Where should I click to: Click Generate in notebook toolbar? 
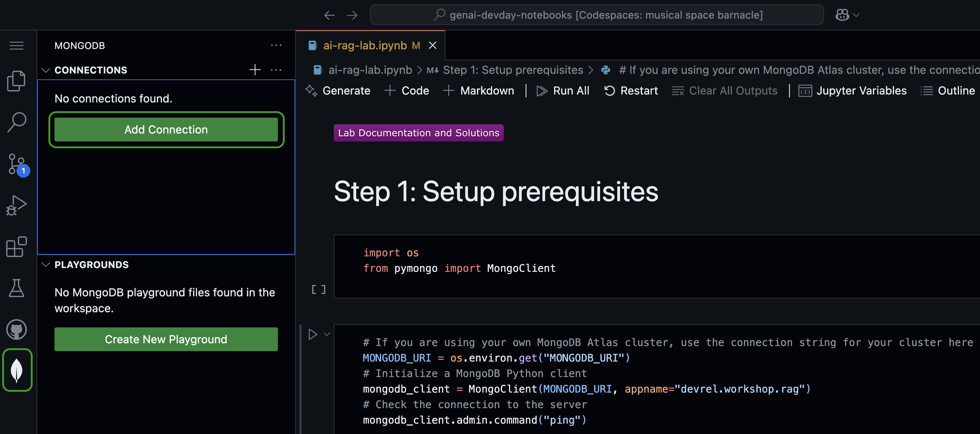(338, 91)
